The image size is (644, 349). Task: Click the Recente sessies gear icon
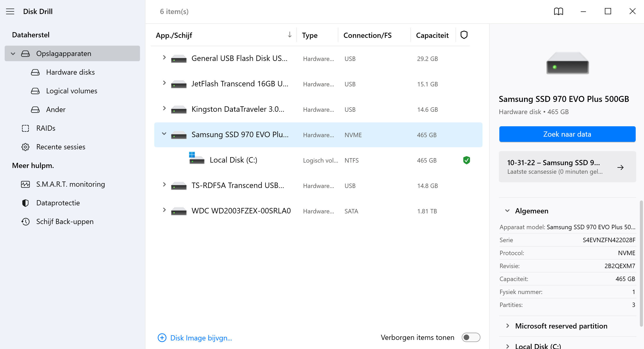(x=25, y=147)
